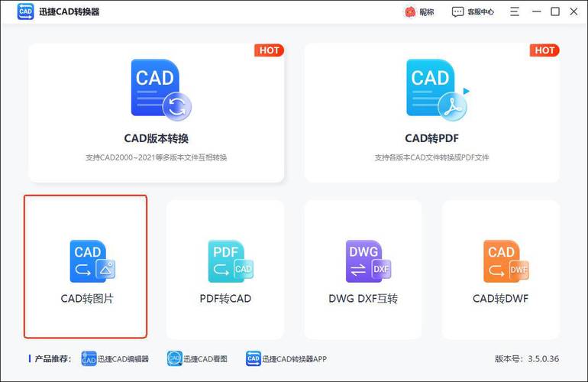
Task: Open the hamburger menu icon
Action: tap(515, 11)
